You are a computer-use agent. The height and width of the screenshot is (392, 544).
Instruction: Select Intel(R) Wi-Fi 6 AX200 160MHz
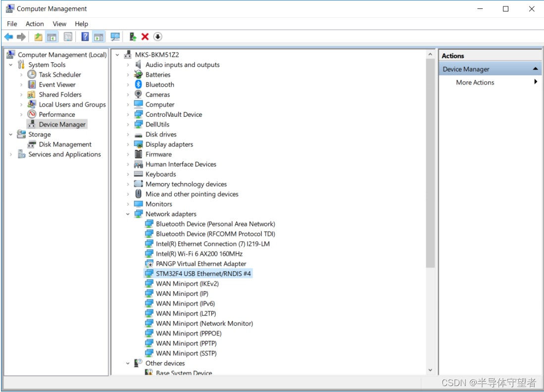coord(199,254)
